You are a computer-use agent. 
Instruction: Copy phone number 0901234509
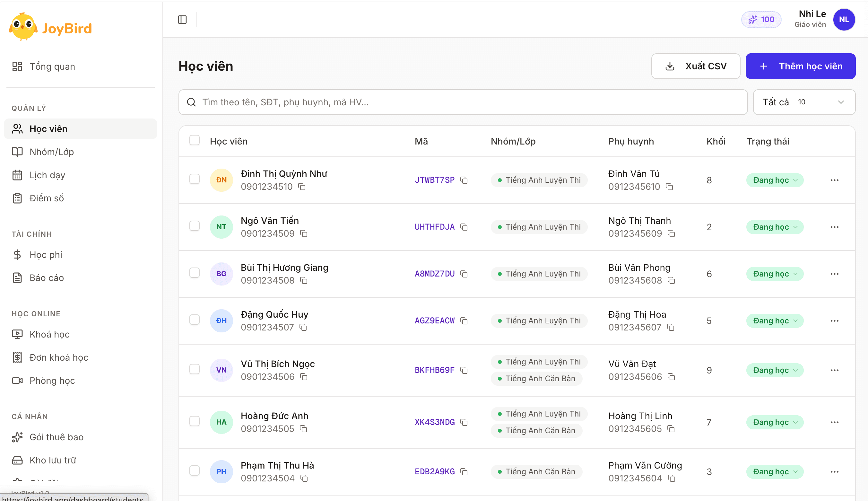[304, 234]
